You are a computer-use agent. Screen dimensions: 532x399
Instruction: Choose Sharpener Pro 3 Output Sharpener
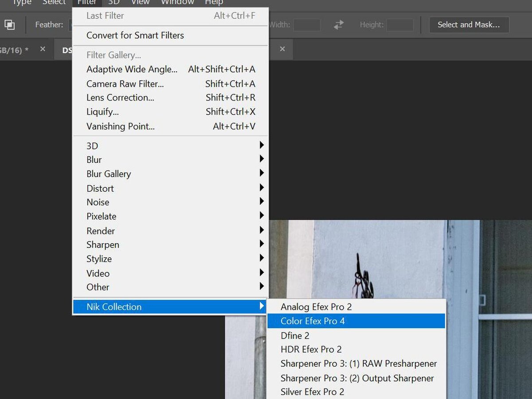(x=356, y=378)
